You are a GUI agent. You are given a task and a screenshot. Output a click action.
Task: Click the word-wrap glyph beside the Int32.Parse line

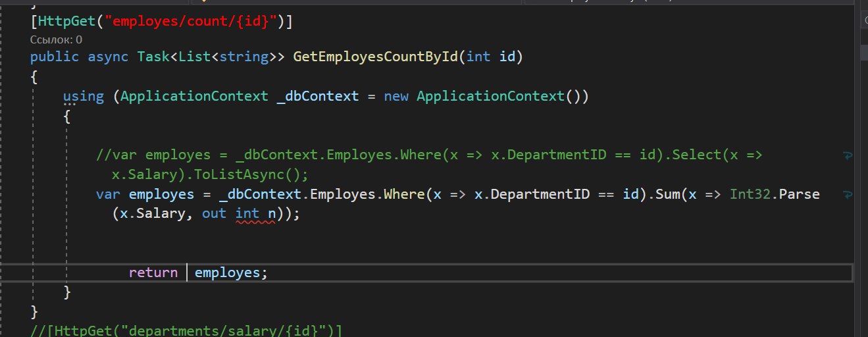[848, 194]
